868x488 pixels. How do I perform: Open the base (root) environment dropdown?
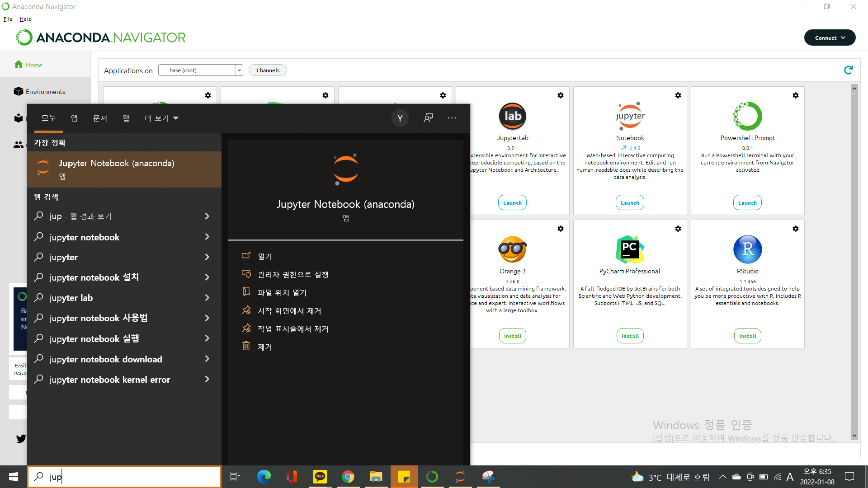tap(200, 70)
